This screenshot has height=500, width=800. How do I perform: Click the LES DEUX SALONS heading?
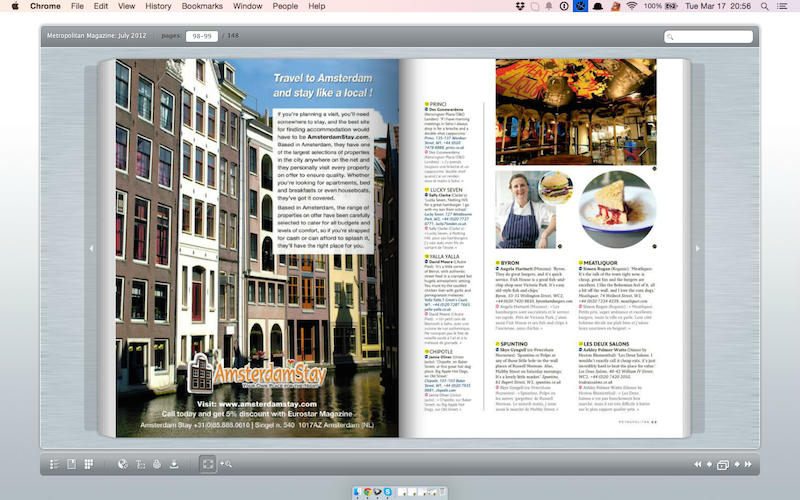click(606, 344)
